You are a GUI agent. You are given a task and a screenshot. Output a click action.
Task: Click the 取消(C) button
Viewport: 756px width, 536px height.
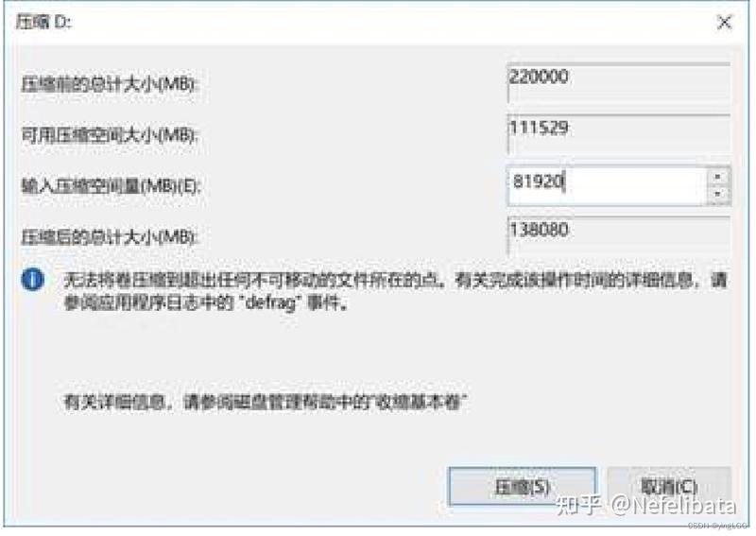click(x=669, y=487)
